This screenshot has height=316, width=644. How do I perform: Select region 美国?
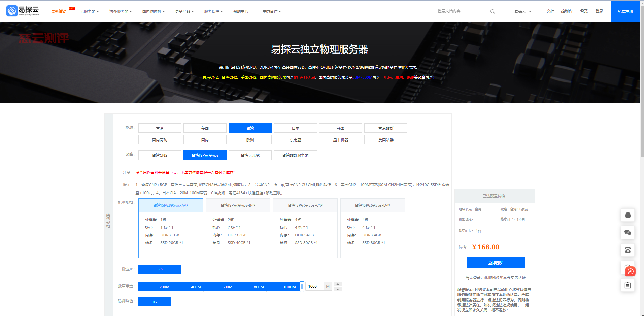tap(205, 128)
